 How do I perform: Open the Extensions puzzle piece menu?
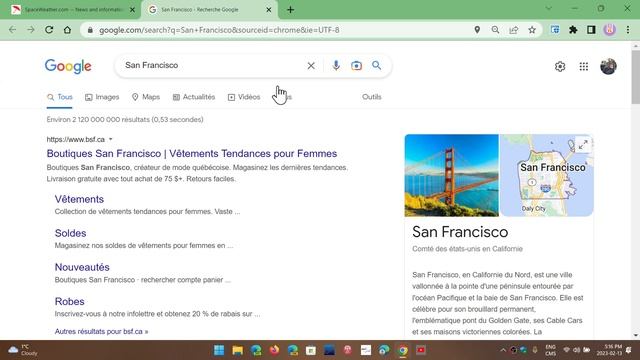(573, 30)
